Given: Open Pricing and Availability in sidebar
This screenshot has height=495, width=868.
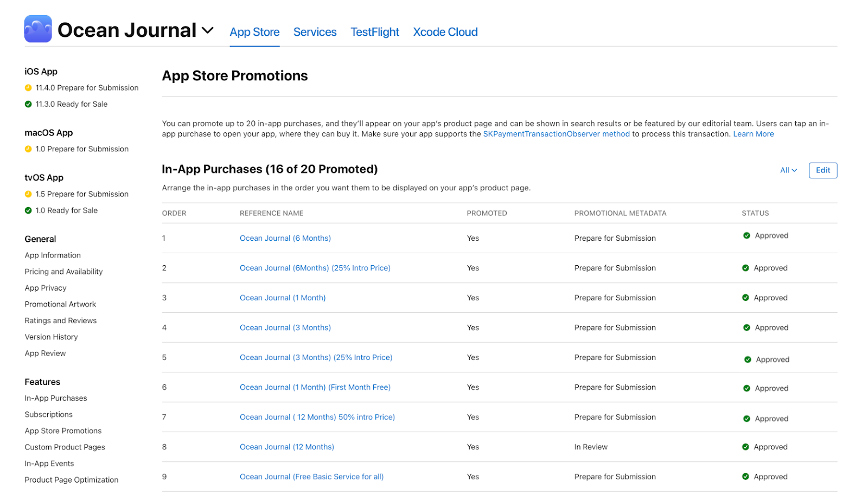Looking at the screenshot, I should (63, 272).
